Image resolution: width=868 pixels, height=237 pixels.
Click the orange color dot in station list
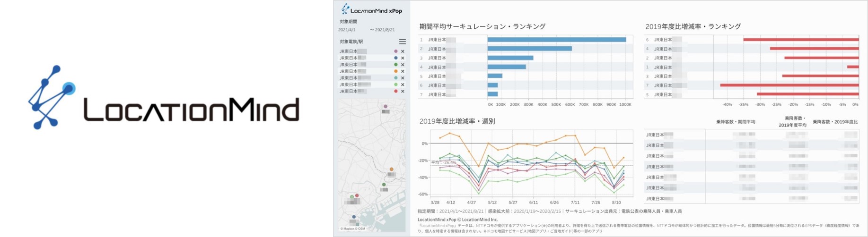(x=396, y=71)
